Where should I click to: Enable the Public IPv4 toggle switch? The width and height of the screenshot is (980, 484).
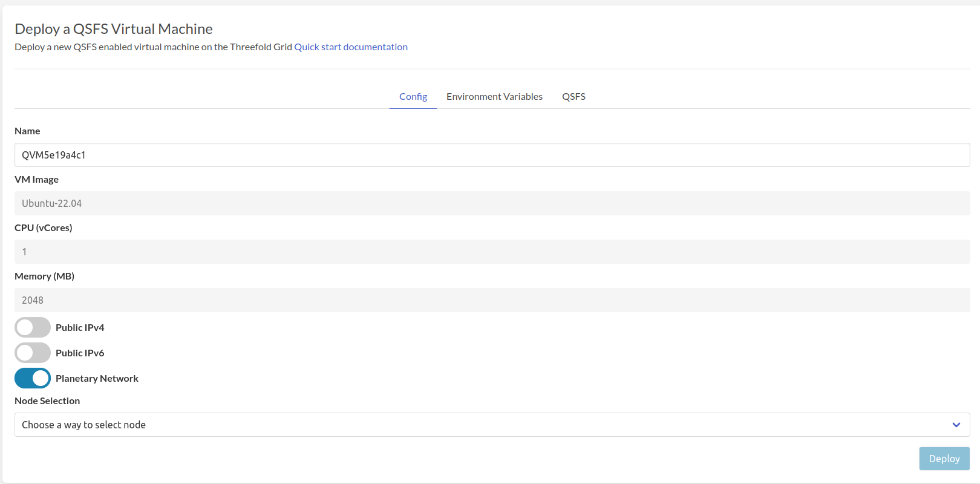click(x=33, y=327)
